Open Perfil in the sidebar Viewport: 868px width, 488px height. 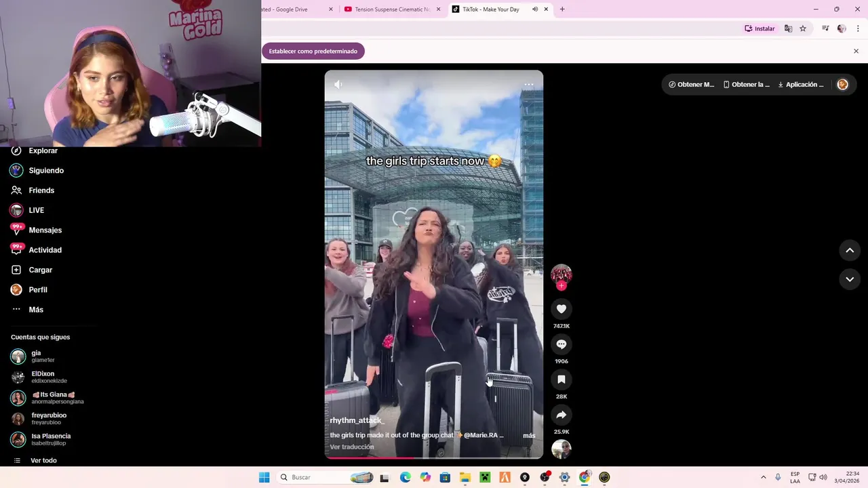[29, 289]
